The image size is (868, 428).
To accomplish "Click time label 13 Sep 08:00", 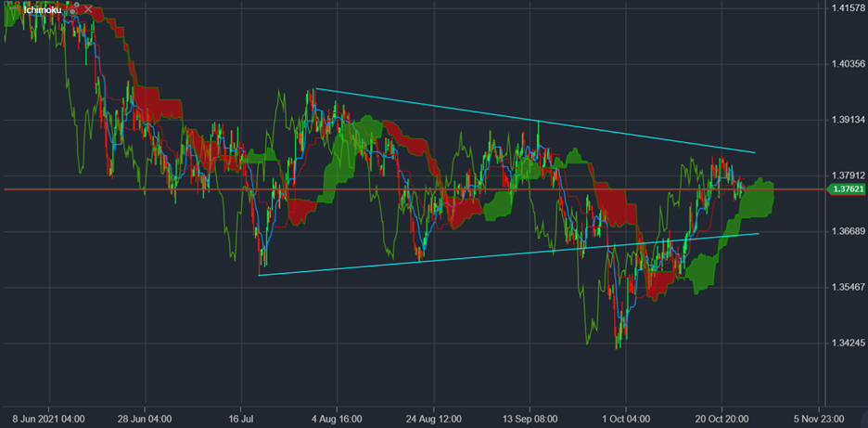I will click(530, 418).
